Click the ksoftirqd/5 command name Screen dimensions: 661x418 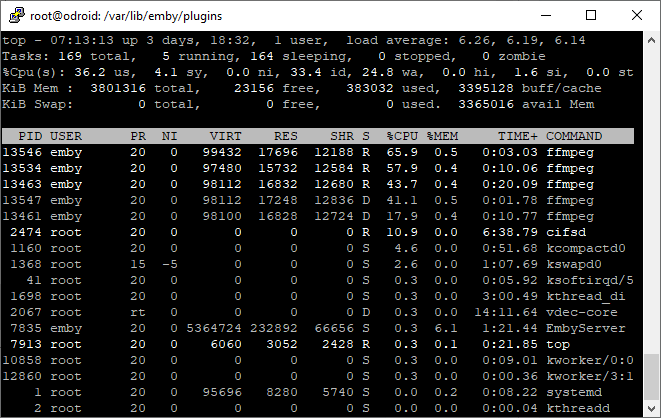(x=590, y=280)
